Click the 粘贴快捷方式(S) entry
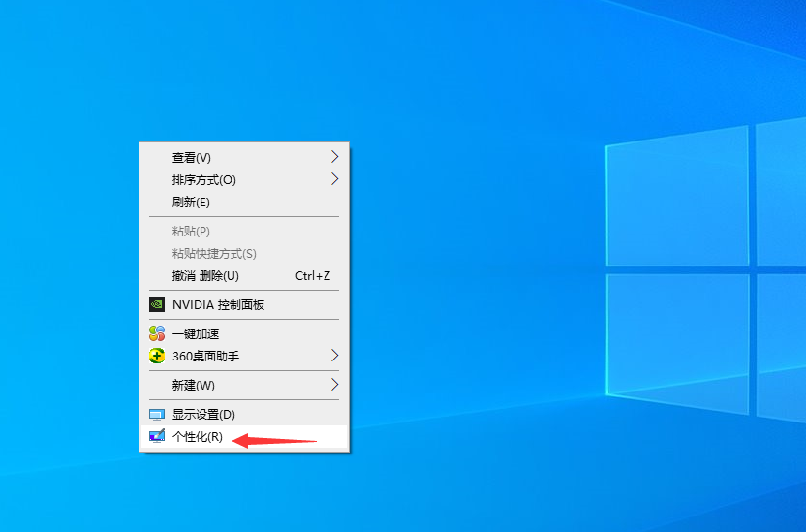806x532 pixels. pos(214,253)
